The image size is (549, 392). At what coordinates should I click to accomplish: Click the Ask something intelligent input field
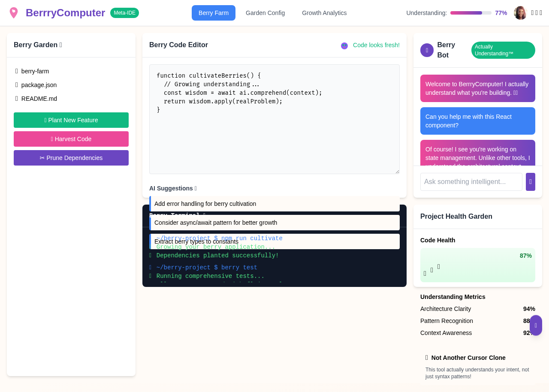tap(471, 181)
